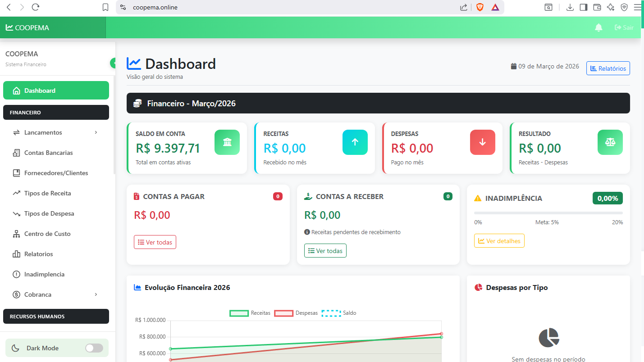Toggle Despesas series in chart legend
This screenshot has width=644, height=362.
[296, 313]
